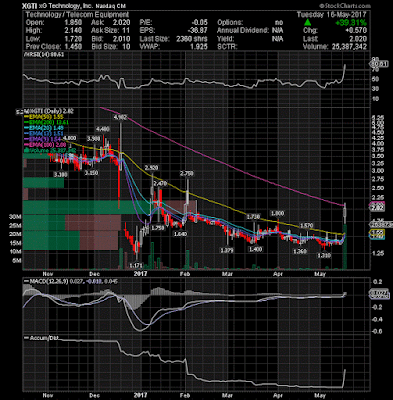This screenshot has height=400, width=393.
Task: Click the Feb label on the price chart axis
Action: [184, 274]
